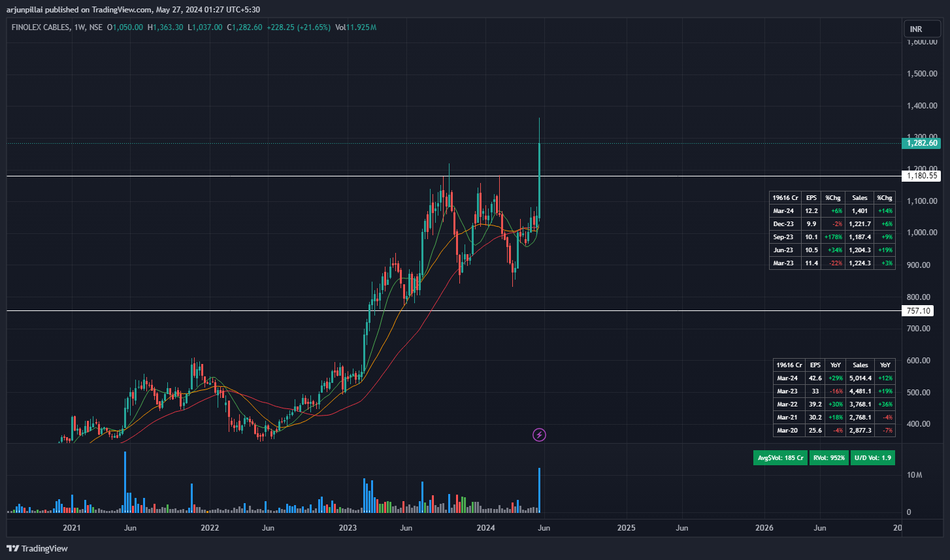The height and width of the screenshot is (560, 950).
Task: Click the 2023 label on time axis
Action: [348, 527]
